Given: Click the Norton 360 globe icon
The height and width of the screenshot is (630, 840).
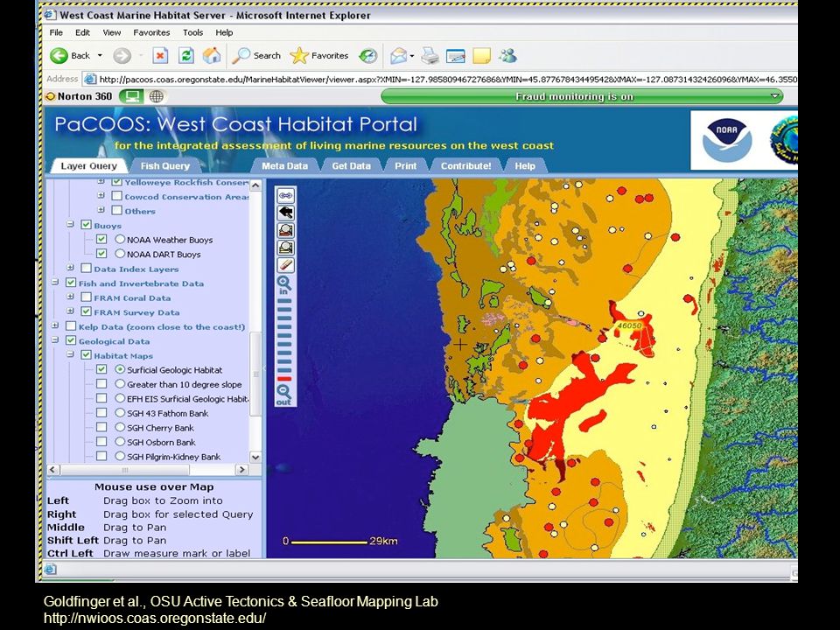Looking at the screenshot, I should click(157, 96).
